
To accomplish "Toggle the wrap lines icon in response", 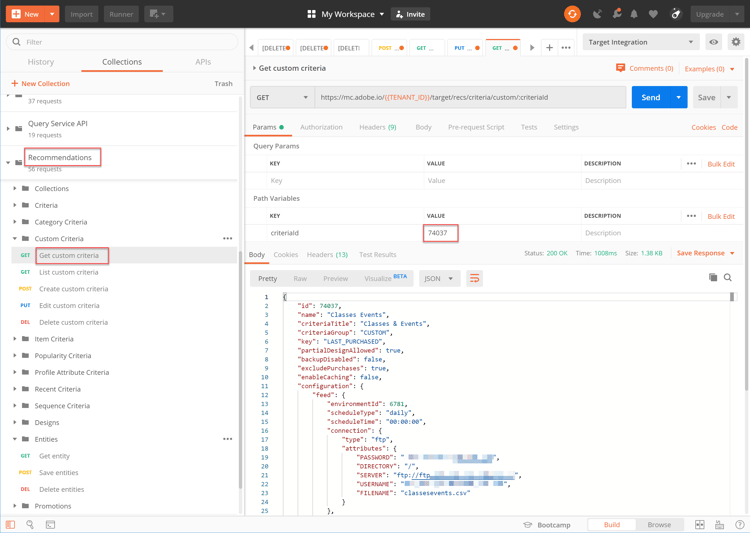I will click(x=474, y=278).
